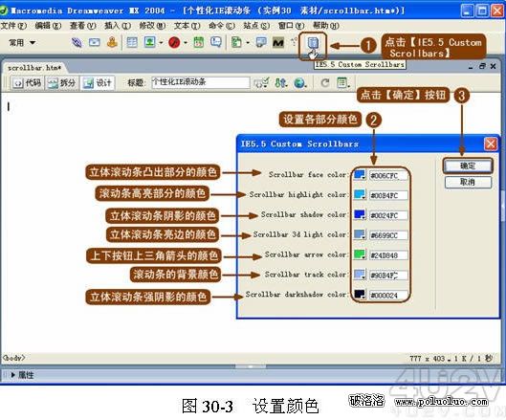Pick Scrollbar darkshadow color swatch
This screenshot has height=420, width=506.
360,295
